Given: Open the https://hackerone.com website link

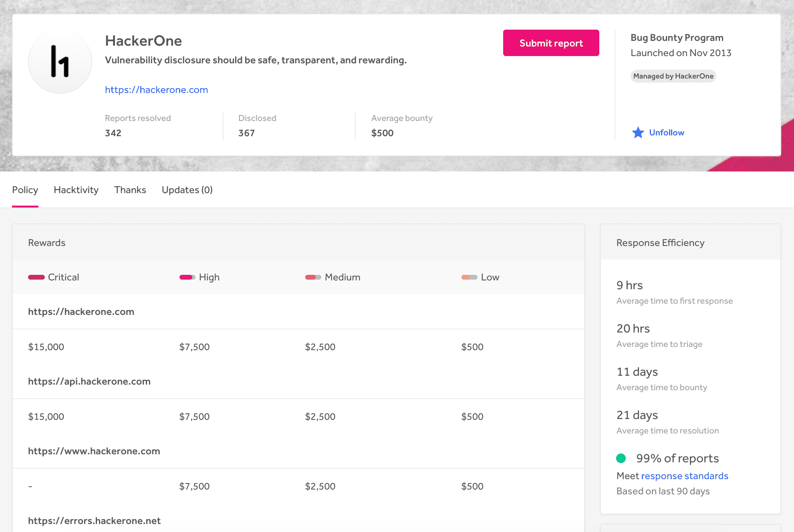Looking at the screenshot, I should [x=156, y=90].
